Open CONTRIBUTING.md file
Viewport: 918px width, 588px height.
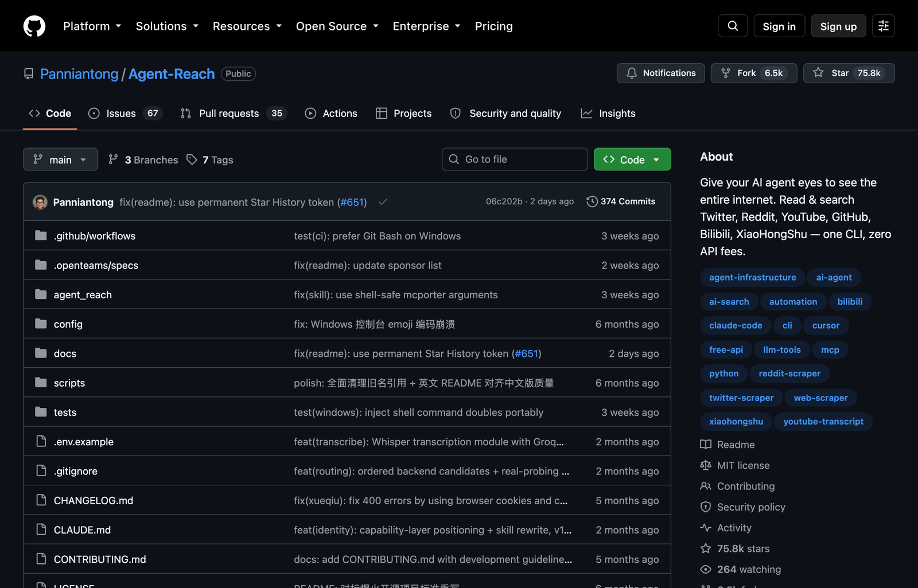pos(100,559)
